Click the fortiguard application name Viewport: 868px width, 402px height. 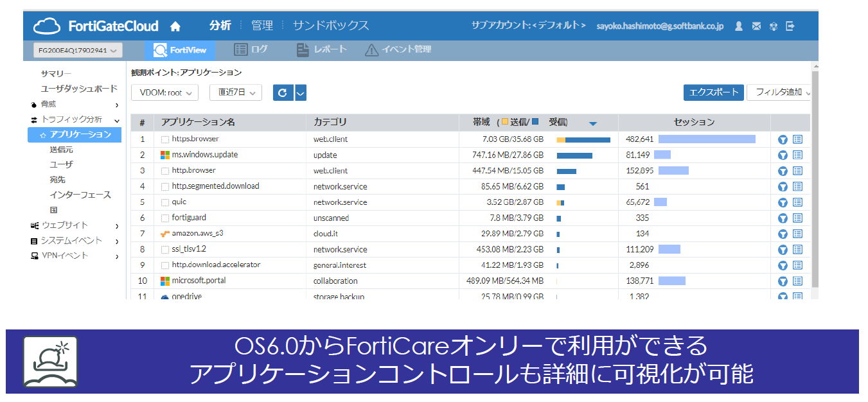coord(189,218)
